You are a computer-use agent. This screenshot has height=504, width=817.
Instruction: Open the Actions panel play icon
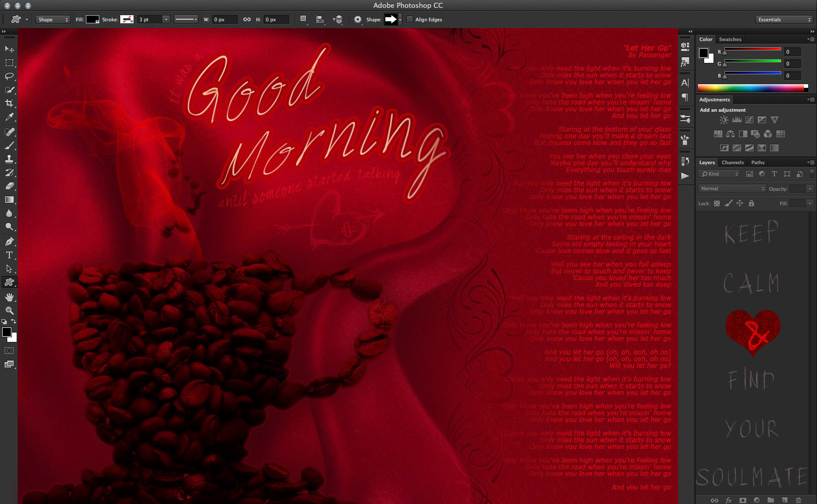(685, 176)
